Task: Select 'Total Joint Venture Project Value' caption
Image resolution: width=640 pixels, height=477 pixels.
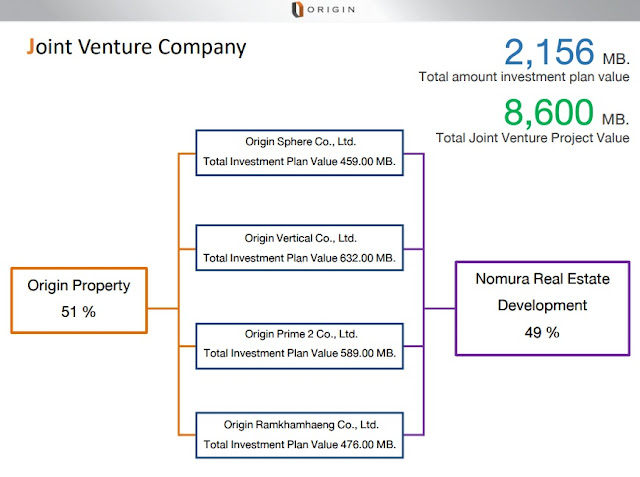Action: click(x=533, y=138)
